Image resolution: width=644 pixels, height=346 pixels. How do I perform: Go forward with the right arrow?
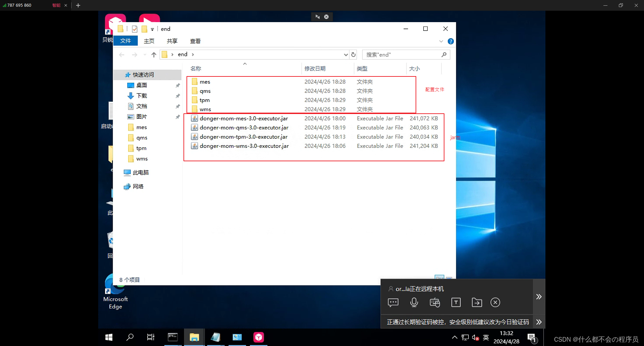(x=135, y=55)
